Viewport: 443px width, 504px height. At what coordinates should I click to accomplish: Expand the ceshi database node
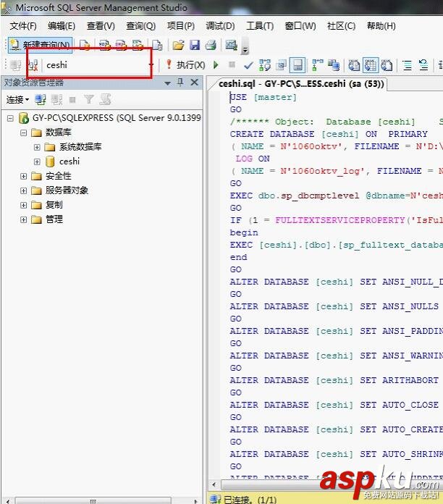pyautogui.click(x=37, y=161)
